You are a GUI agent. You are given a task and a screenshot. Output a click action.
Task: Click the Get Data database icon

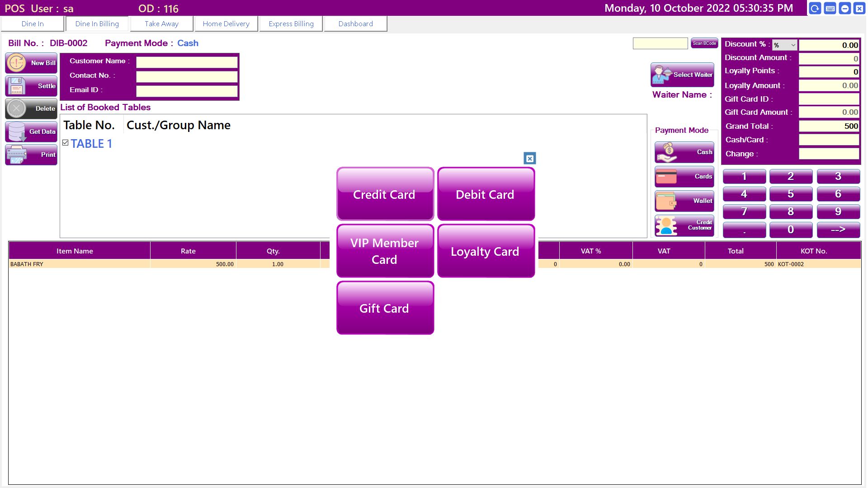31,131
